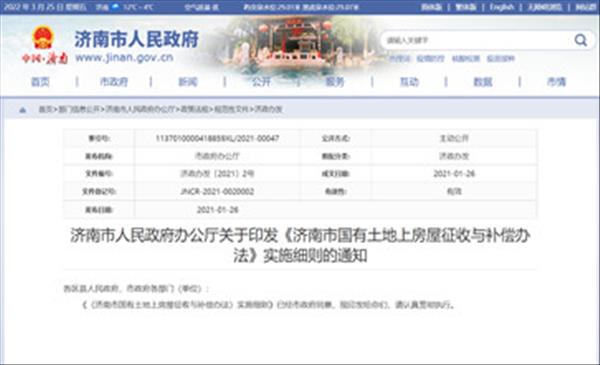Open the 新闻 navigation item
This screenshot has width=600, height=365.
tap(188, 81)
